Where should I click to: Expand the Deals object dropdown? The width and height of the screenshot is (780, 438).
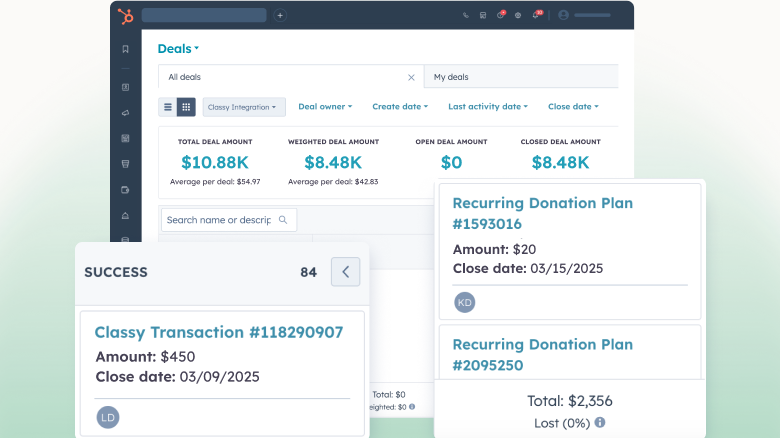tap(178, 49)
